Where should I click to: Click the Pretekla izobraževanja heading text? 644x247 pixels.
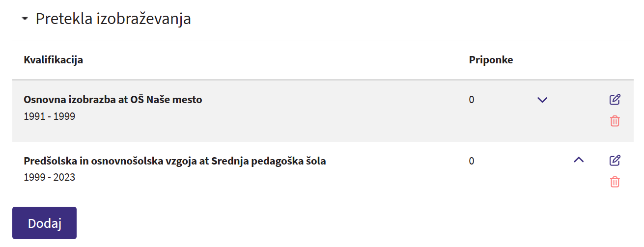[x=113, y=19]
